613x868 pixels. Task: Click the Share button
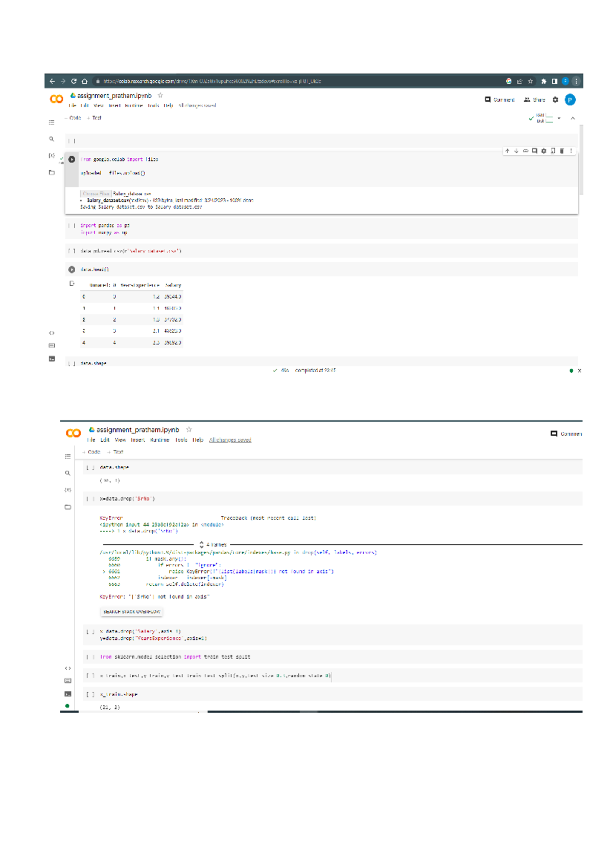(x=535, y=100)
